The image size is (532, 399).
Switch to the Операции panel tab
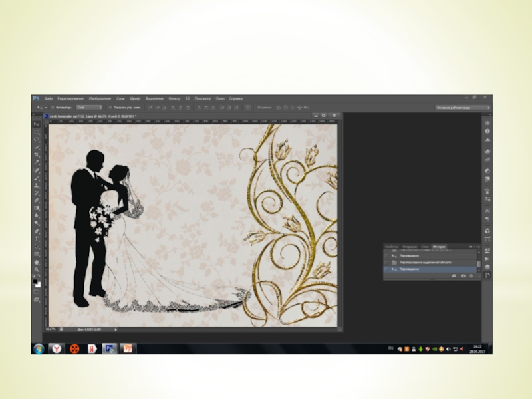(410, 247)
